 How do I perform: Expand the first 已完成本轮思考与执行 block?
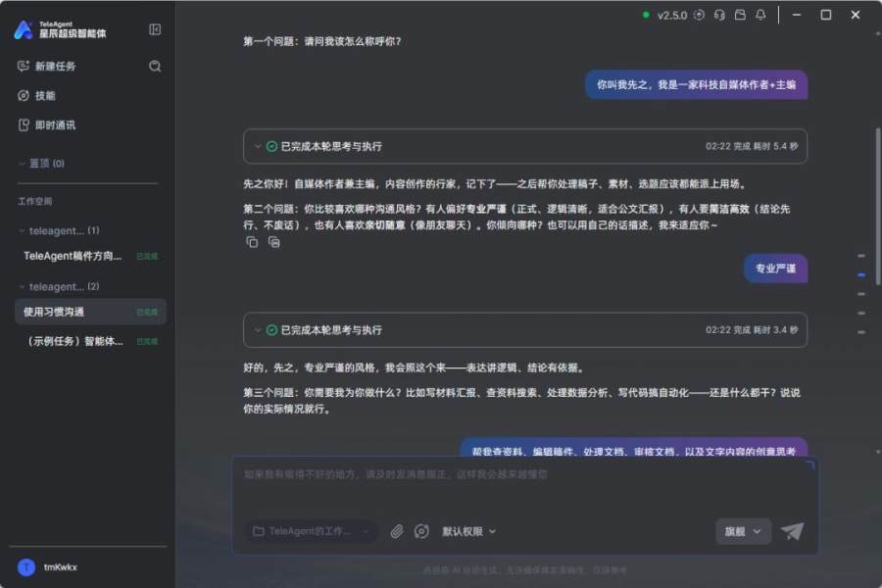click(525, 146)
